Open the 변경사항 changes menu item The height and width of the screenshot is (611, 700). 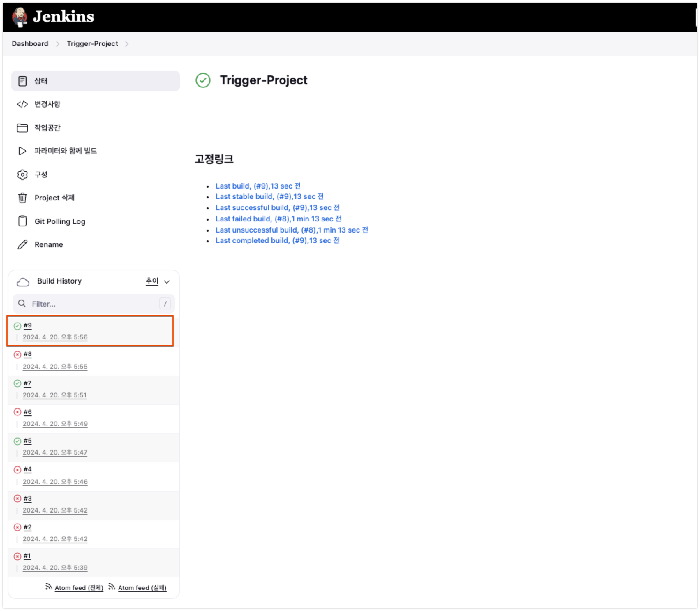(x=96, y=104)
